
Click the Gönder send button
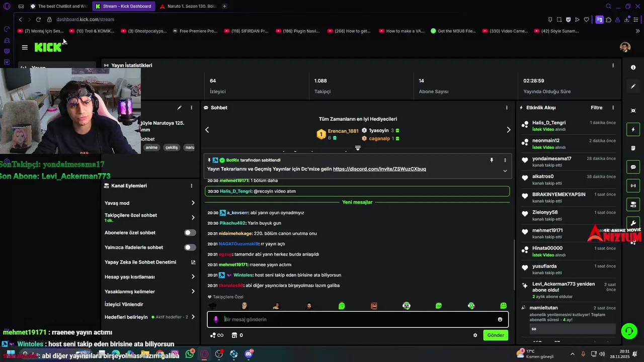tap(496, 335)
